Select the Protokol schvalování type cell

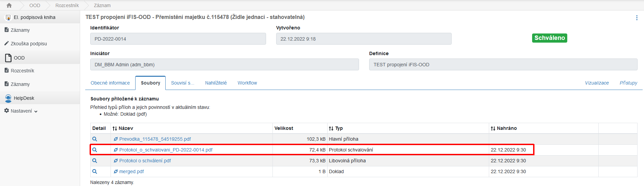pyautogui.click(x=408, y=150)
